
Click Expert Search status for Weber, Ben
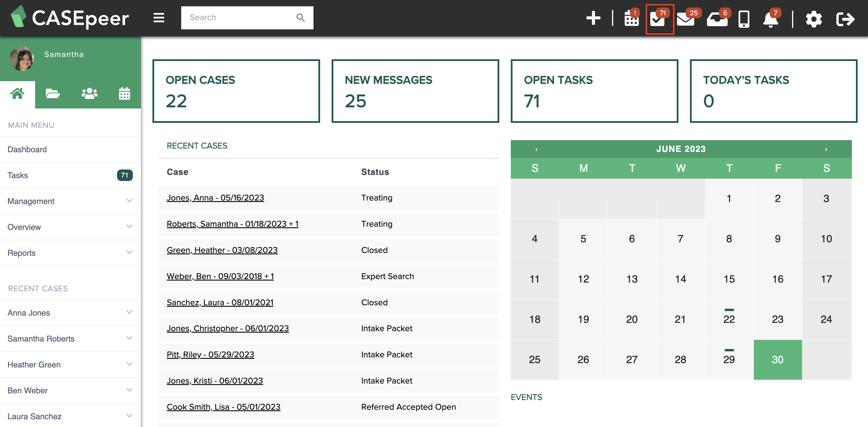click(x=387, y=276)
